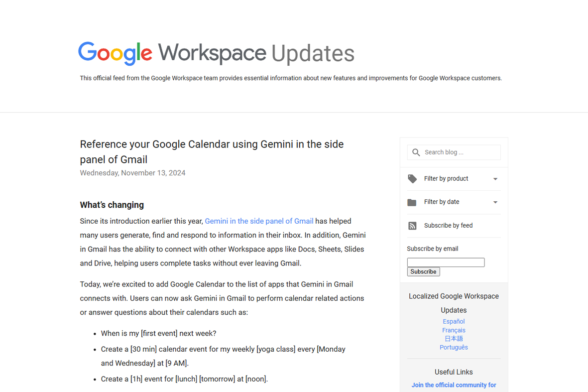Click the Subscribe by feed text
588x392 pixels.
(448, 225)
